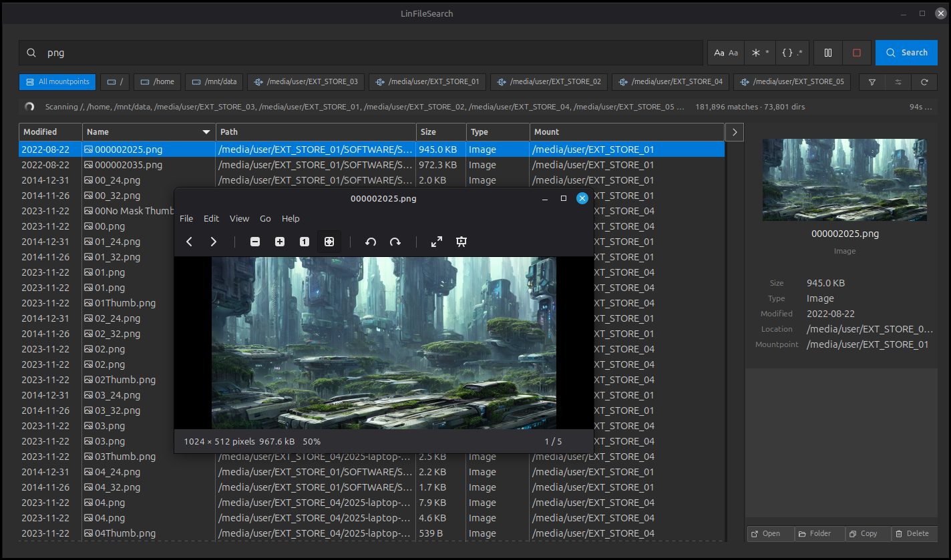
Task: View image in fullscreen mode
Action: click(437, 242)
